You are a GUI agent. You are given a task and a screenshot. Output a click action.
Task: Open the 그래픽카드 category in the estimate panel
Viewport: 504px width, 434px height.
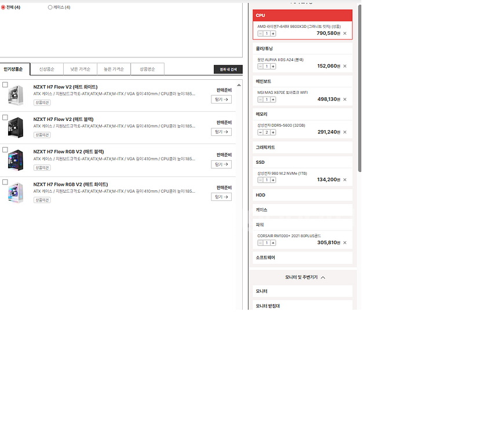tap(302, 148)
